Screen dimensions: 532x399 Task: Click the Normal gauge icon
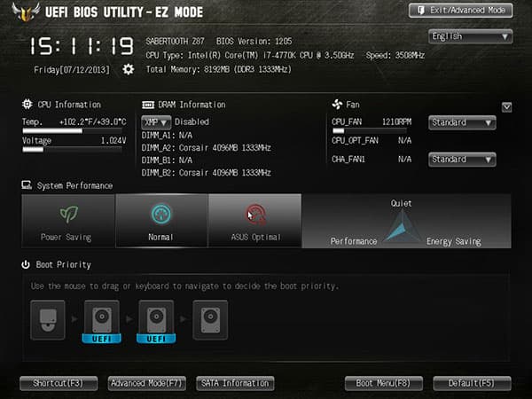[161, 214]
